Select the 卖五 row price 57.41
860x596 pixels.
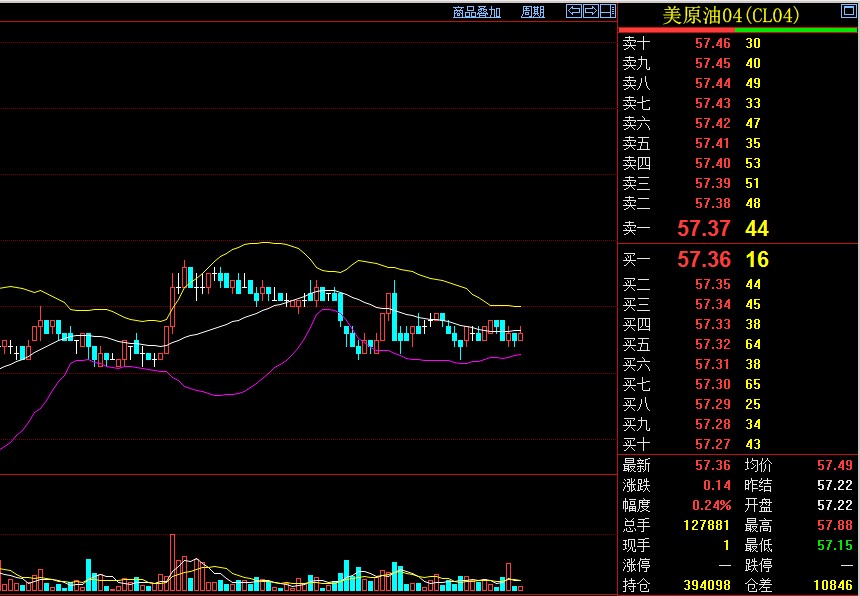pos(712,144)
